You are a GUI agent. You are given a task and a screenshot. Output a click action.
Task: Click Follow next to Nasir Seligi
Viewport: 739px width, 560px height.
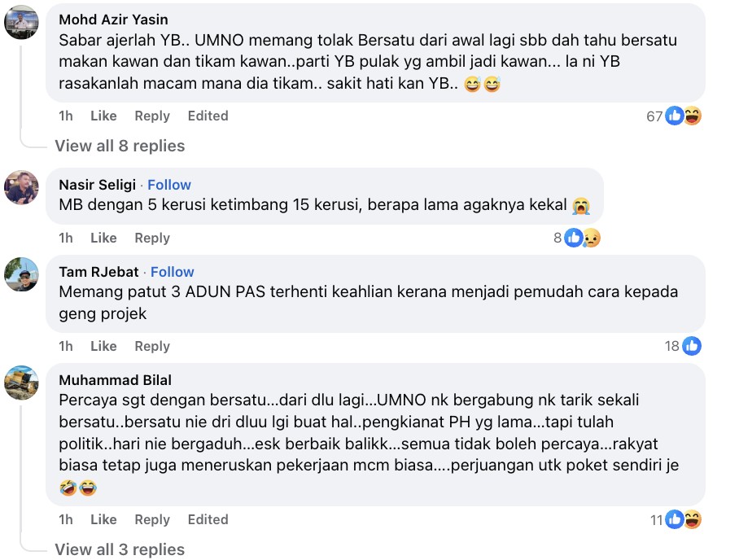coord(169,185)
